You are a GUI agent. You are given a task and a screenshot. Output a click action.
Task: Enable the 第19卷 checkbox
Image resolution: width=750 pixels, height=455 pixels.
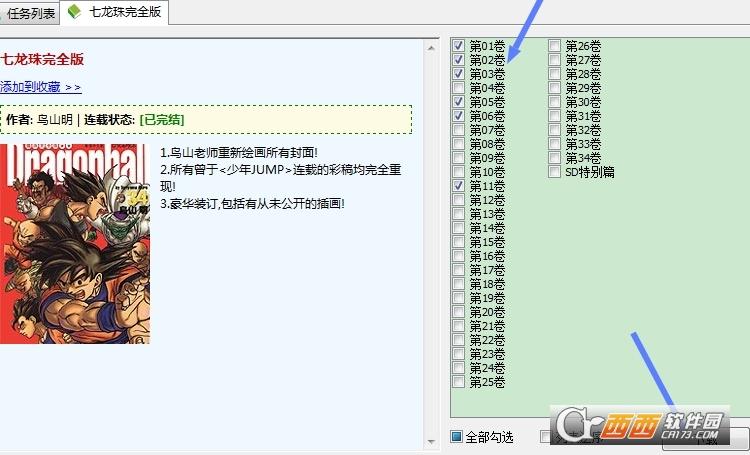pos(458,298)
